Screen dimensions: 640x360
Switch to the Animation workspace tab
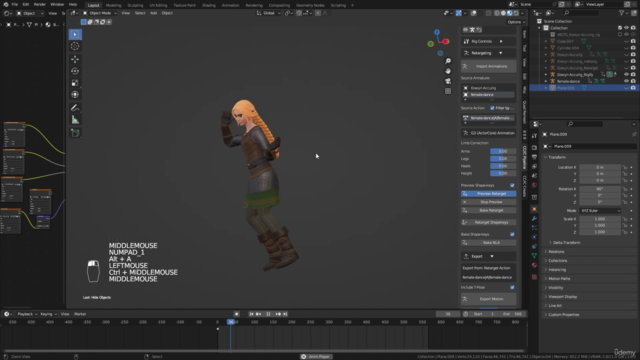[x=230, y=5]
